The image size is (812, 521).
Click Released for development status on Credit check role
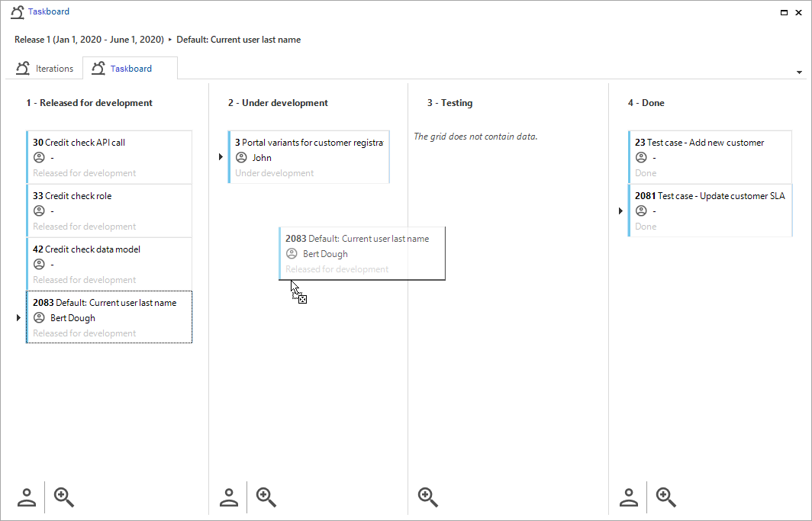(x=85, y=227)
